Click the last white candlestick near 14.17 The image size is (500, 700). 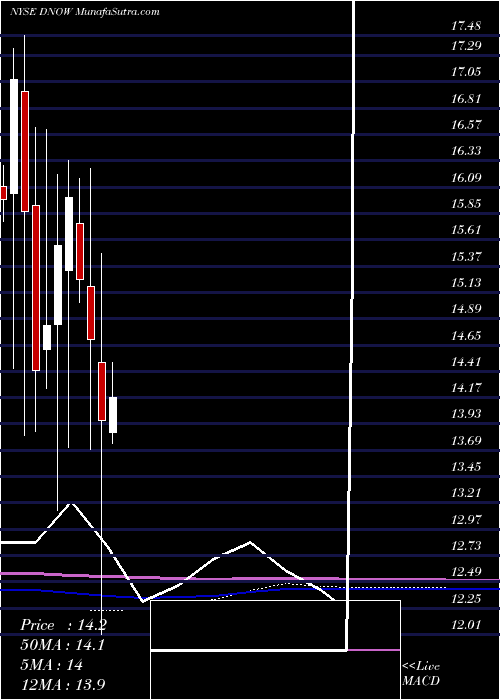[x=113, y=415]
